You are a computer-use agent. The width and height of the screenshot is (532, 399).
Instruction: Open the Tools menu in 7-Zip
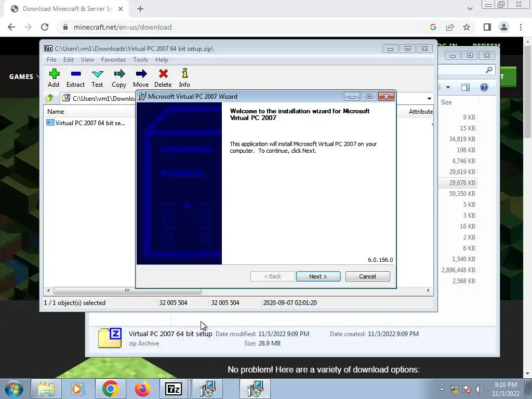pyautogui.click(x=140, y=60)
